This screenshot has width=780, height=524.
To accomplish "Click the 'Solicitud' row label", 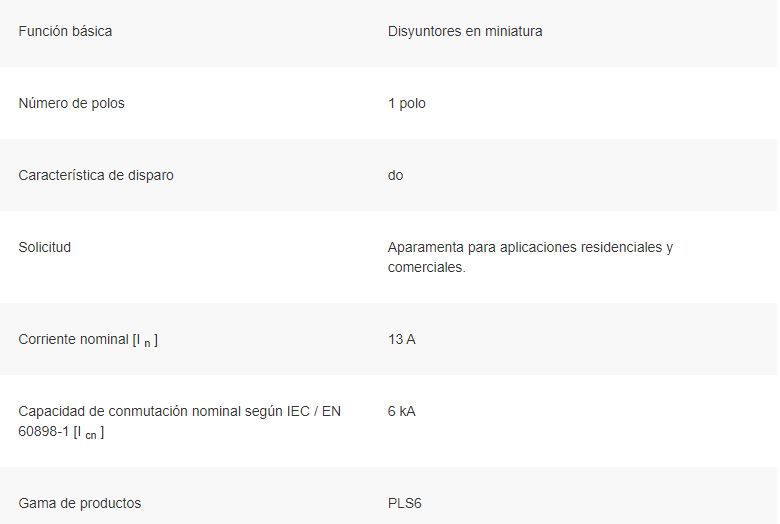I will point(45,247).
